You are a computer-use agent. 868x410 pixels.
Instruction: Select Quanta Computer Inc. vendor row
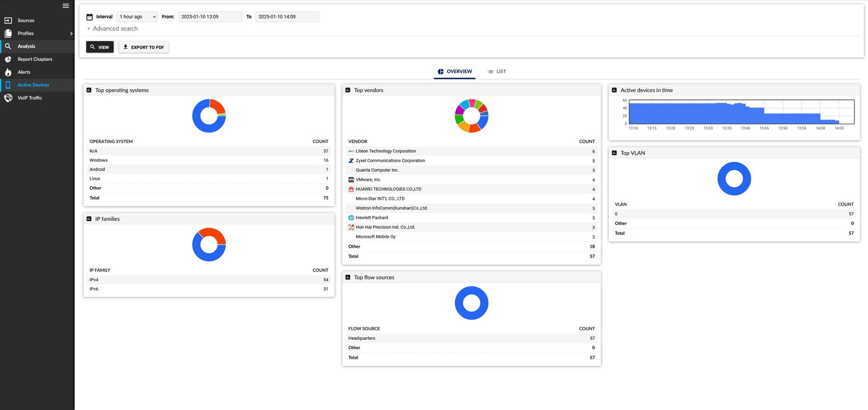(471, 170)
